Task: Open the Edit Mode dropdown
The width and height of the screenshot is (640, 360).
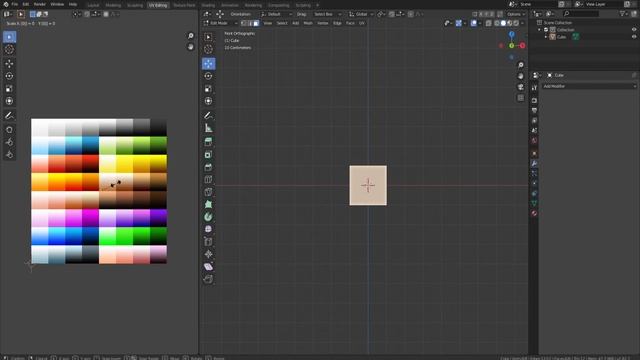Action: [x=221, y=23]
